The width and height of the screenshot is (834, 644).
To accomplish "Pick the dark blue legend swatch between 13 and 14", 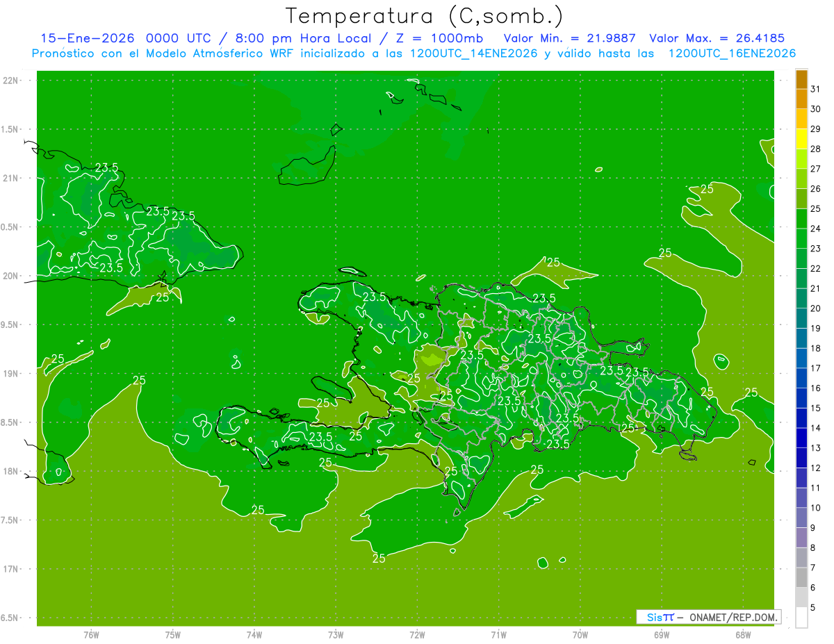I will click(801, 438).
